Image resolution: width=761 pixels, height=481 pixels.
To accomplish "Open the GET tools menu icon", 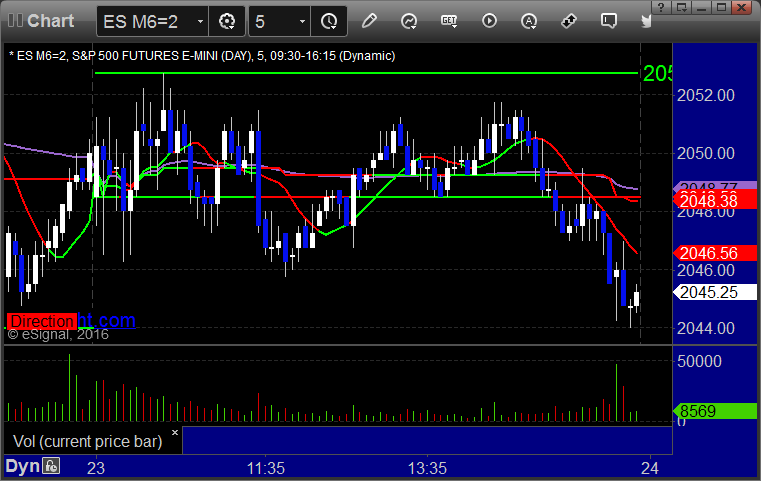I will (449, 21).
